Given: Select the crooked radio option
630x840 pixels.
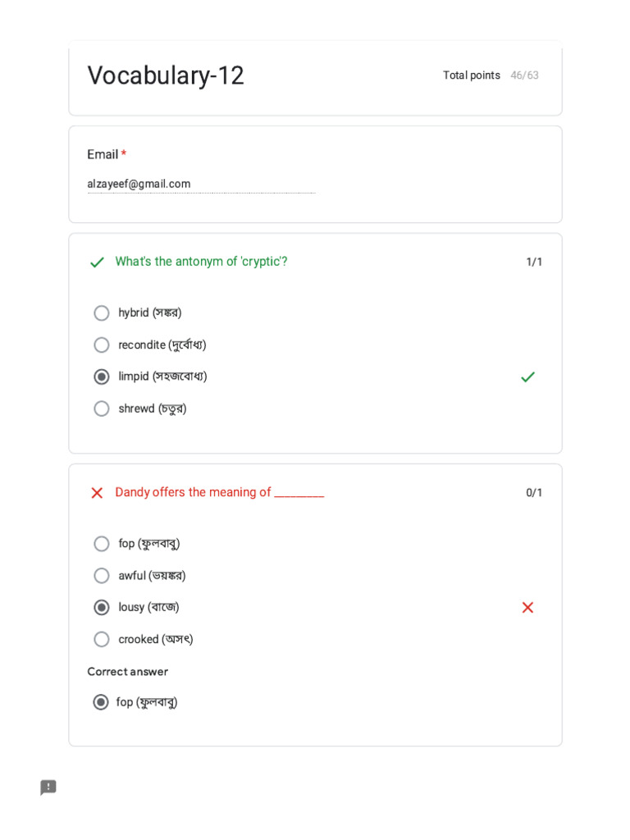Looking at the screenshot, I should (102, 639).
